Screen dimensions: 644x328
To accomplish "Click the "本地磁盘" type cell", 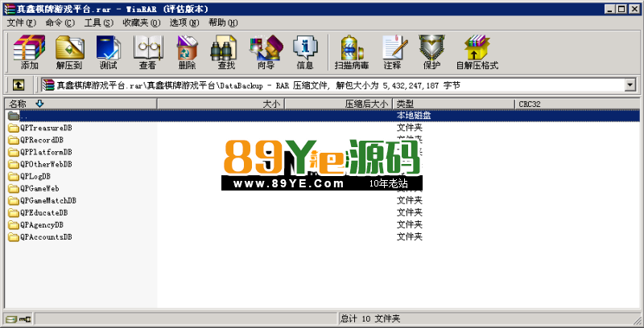I will pyautogui.click(x=414, y=116).
